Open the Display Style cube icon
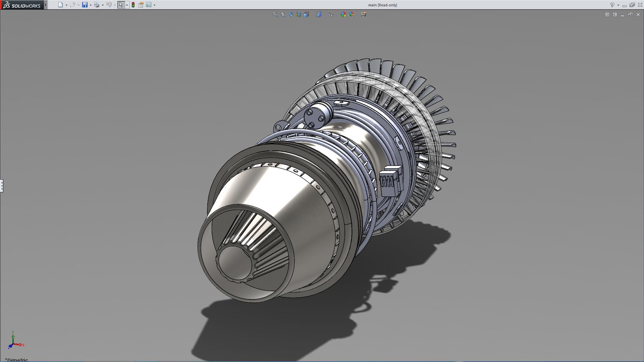This screenshot has width=644, height=362. 319,14
